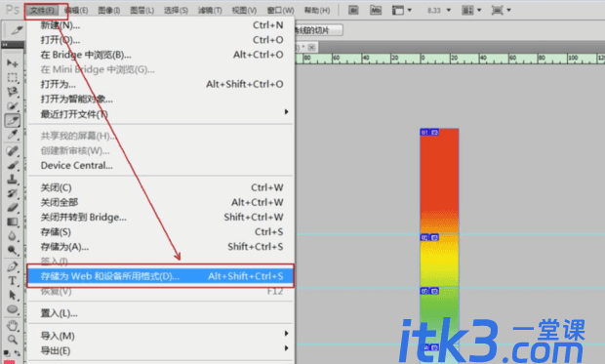Select the Gradient tool
Screen dimensions: 605x364
click(x=13, y=222)
